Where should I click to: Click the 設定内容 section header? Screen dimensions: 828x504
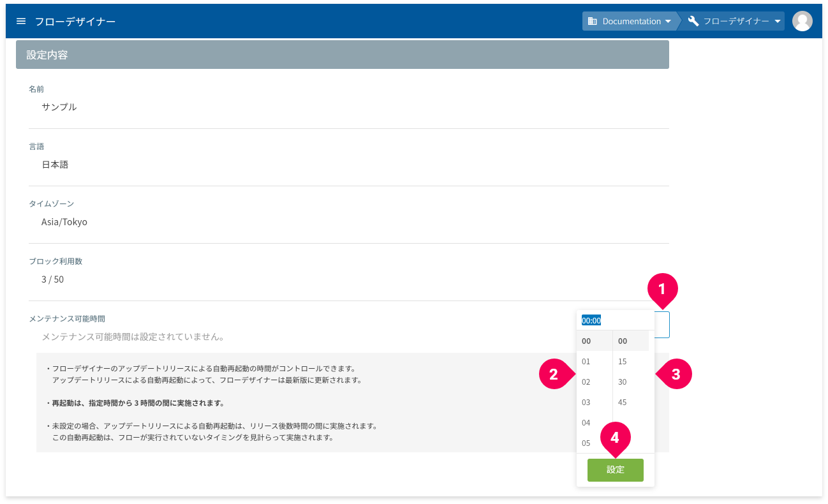pyautogui.click(x=343, y=55)
